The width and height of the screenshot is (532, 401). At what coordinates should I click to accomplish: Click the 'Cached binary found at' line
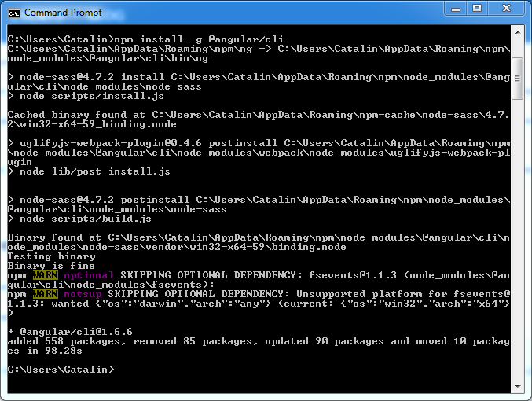click(259, 115)
